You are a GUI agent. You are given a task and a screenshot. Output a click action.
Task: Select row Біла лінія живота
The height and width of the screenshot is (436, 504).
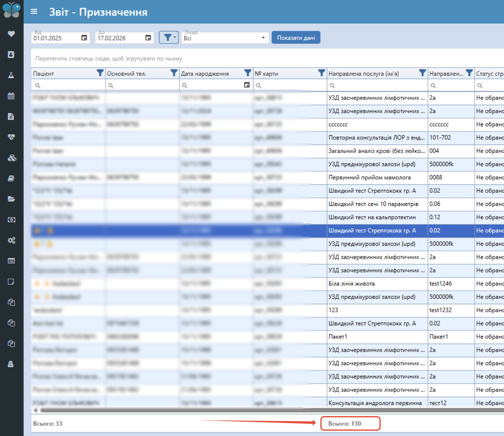[x=267, y=284]
